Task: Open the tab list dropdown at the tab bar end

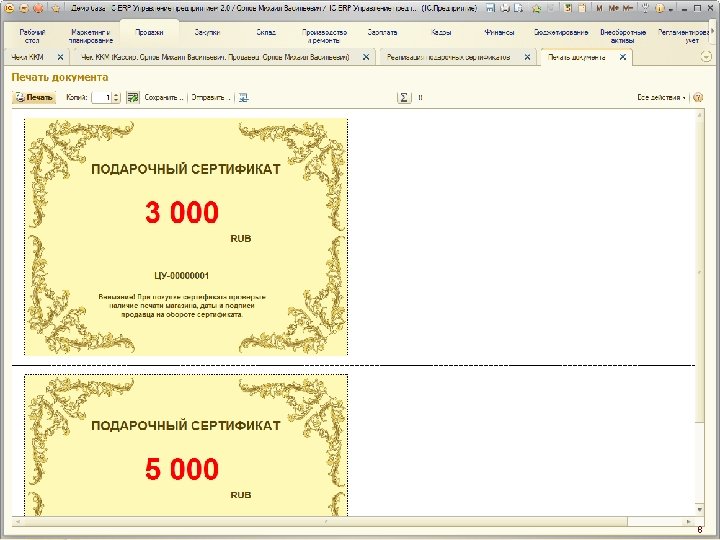Action: click(x=706, y=57)
